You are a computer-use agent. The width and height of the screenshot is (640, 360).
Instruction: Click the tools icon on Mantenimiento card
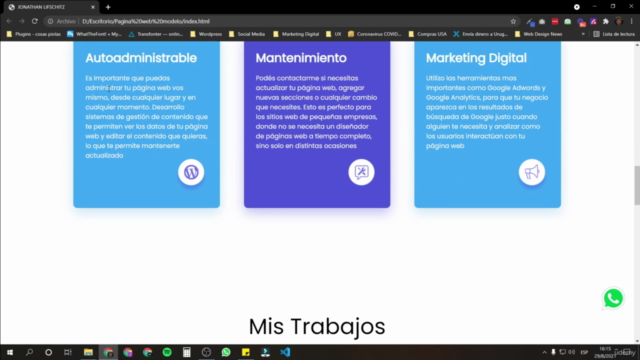(361, 172)
